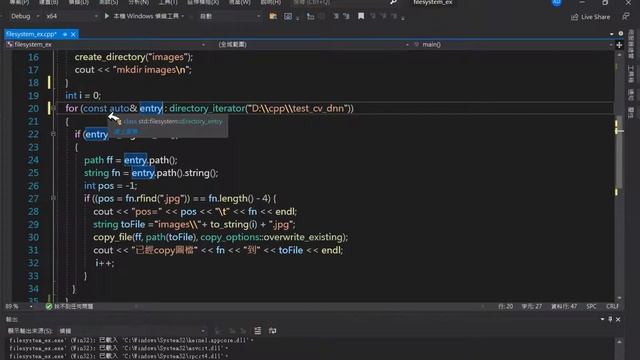This screenshot has height=360, width=640.
Task: Collapse the if block at line 27
Action: [x=53, y=198]
